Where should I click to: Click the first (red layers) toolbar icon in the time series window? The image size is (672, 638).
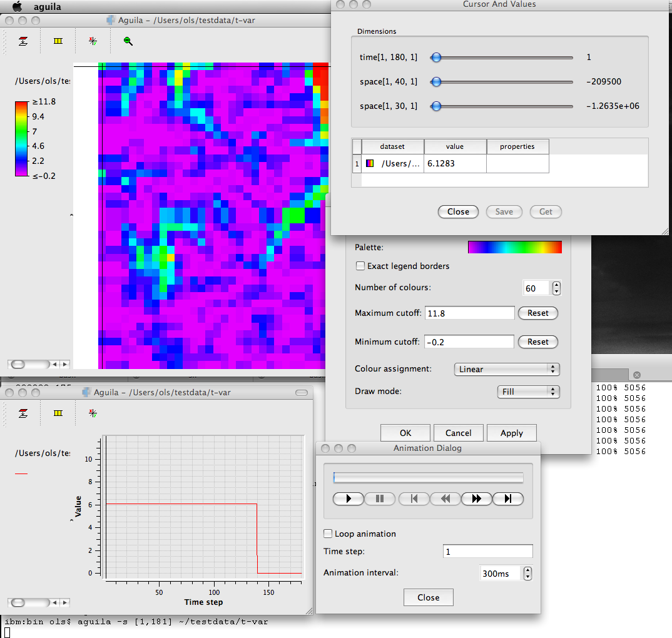pyautogui.click(x=23, y=413)
